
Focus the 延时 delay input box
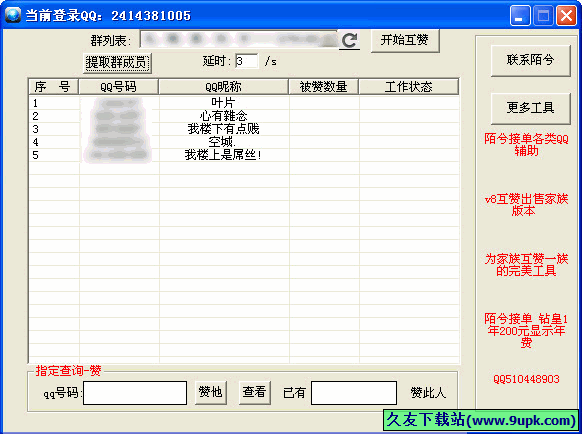[247, 61]
